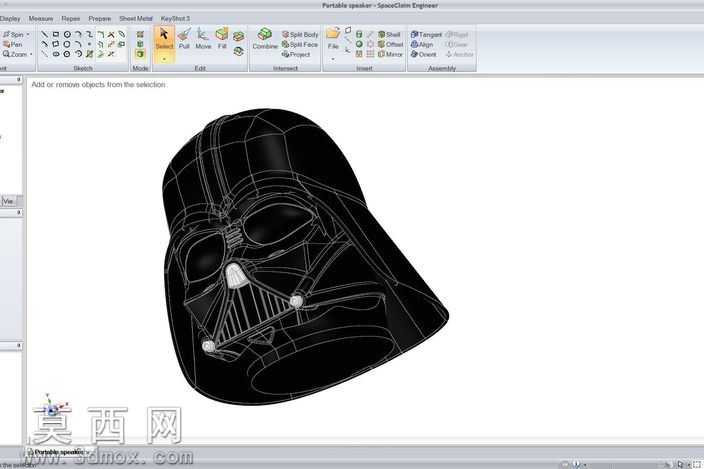Screen dimensions: 704x469
Task: Click the Mirror button
Action: pos(390,54)
